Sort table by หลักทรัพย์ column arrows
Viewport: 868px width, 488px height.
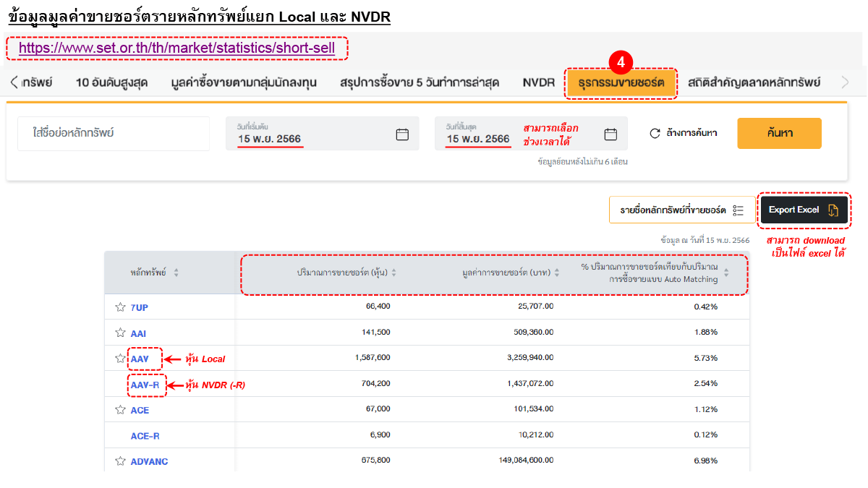pos(176,273)
